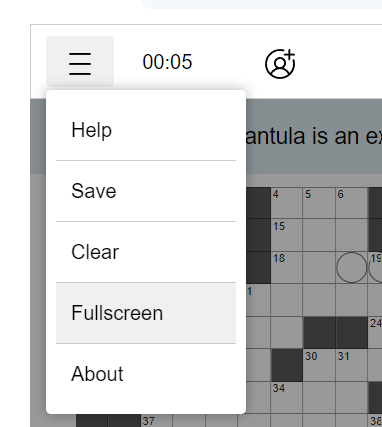Select crossword cell numbered 34
This screenshot has width=382, height=427.
[x=287, y=398]
